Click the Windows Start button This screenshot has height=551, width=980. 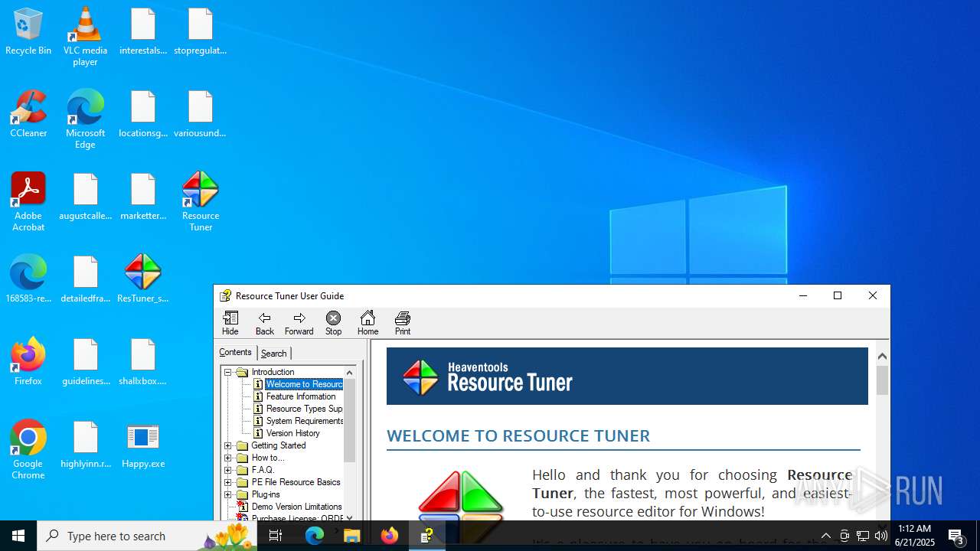[18, 536]
